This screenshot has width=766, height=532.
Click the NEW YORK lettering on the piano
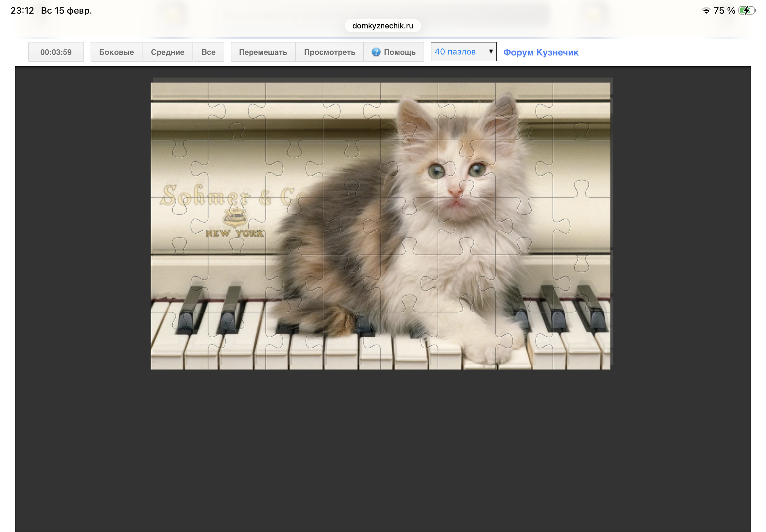click(x=234, y=234)
